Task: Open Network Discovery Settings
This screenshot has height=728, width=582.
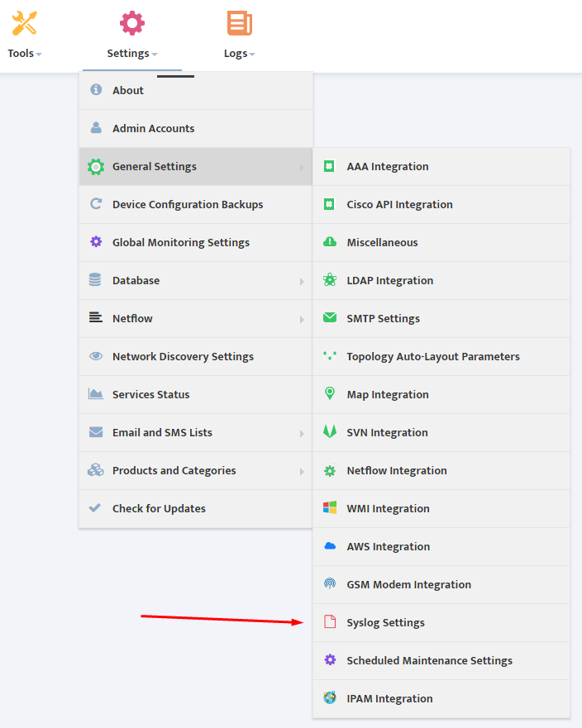Action: [196, 357]
